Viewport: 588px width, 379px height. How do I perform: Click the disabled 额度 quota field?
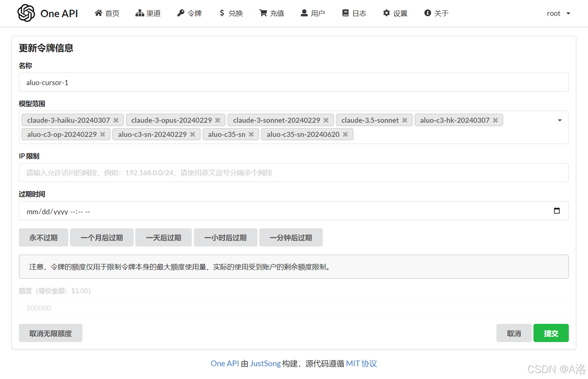coord(294,308)
